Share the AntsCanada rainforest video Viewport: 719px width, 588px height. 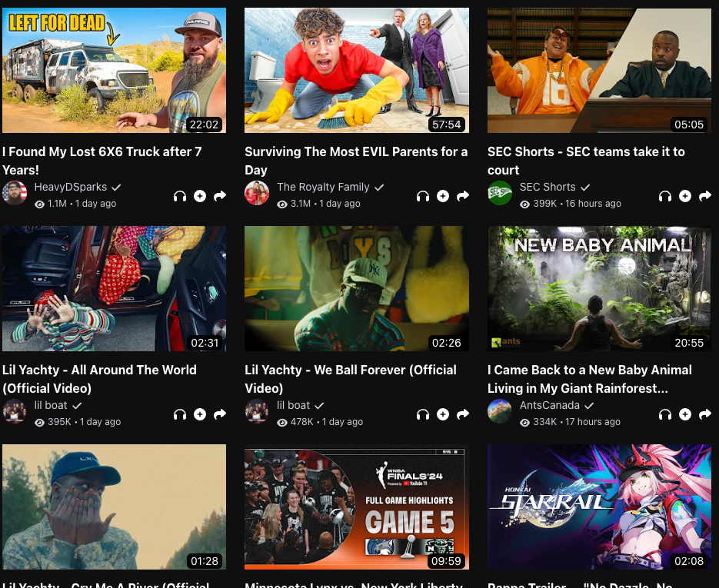[705, 414]
